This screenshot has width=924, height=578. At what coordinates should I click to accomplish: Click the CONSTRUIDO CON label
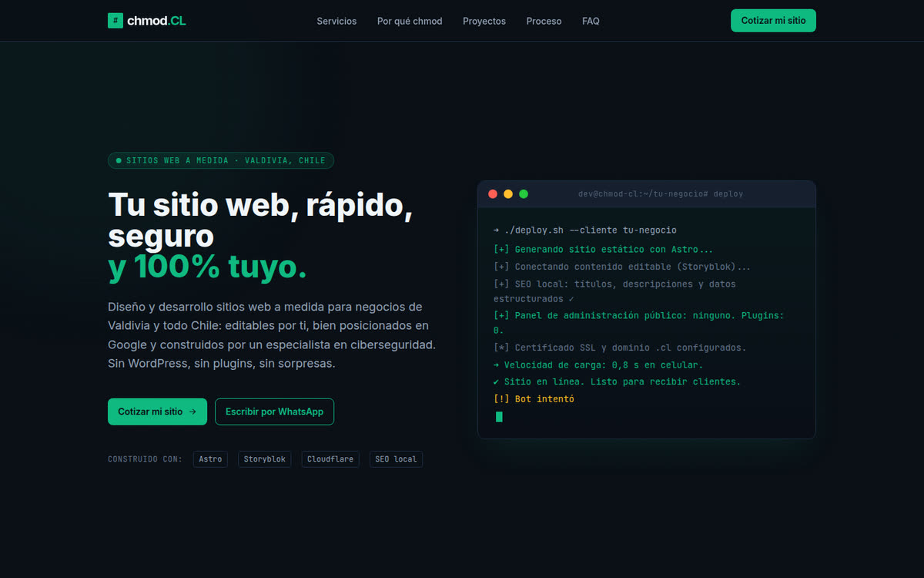click(146, 459)
